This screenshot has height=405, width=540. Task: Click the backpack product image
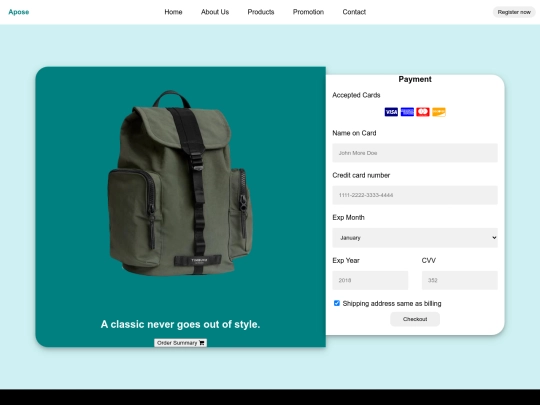180,183
